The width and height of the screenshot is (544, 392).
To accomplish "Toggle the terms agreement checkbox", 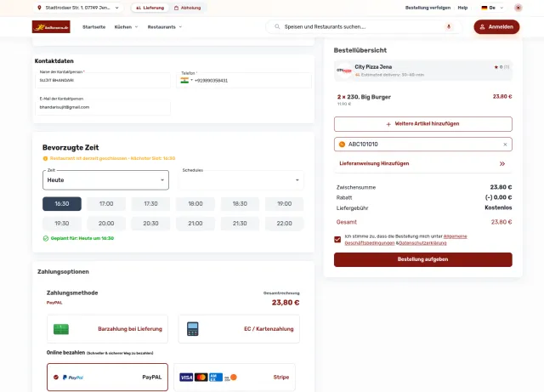I will [337, 240].
